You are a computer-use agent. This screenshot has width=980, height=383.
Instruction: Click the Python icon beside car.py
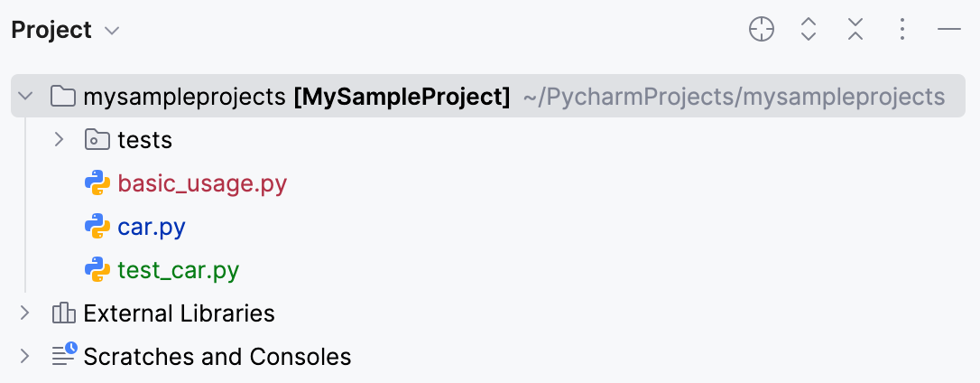point(97,227)
